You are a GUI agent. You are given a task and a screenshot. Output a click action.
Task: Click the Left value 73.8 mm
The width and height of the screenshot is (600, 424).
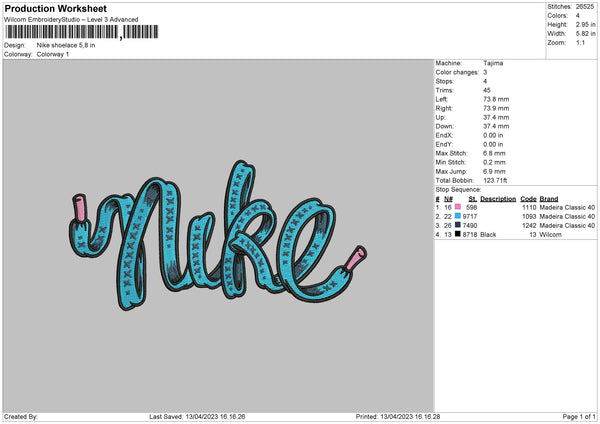(496, 99)
